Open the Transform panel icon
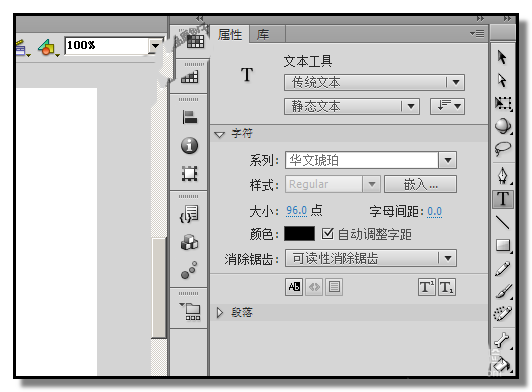The image size is (532, 392). (189, 173)
